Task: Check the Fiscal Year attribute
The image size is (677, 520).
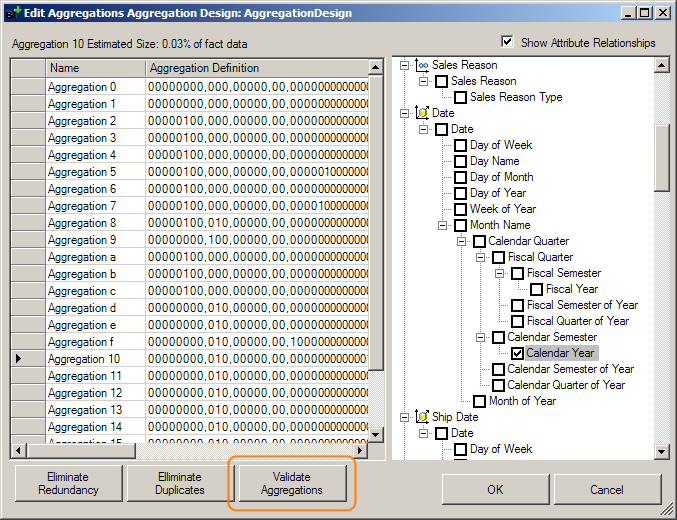Action: click(x=536, y=289)
